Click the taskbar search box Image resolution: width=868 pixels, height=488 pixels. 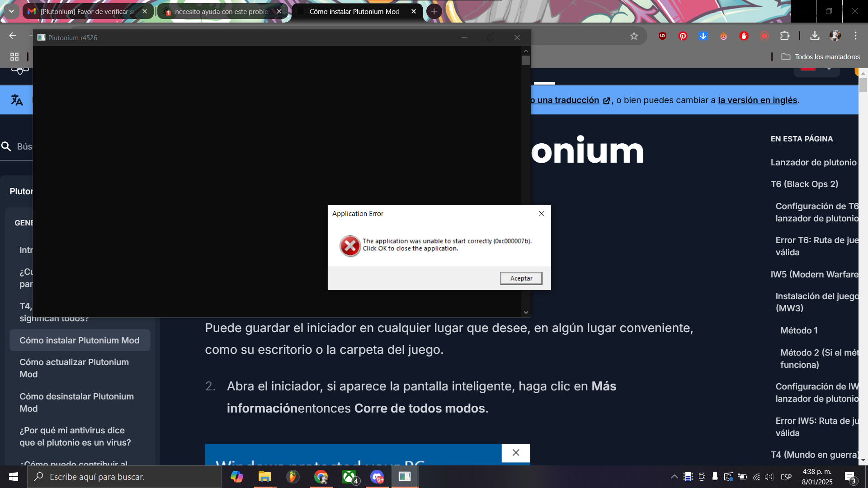(x=124, y=477)
